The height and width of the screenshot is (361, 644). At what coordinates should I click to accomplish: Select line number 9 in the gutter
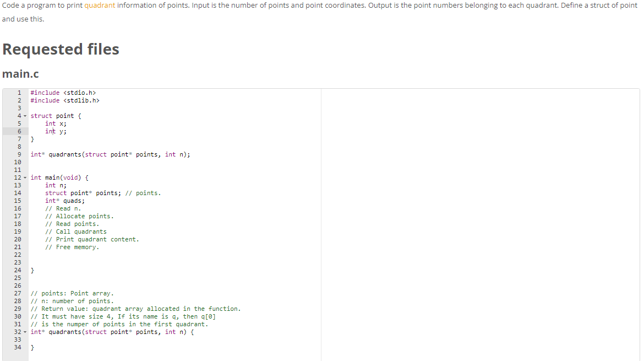(x=19, y=154)
